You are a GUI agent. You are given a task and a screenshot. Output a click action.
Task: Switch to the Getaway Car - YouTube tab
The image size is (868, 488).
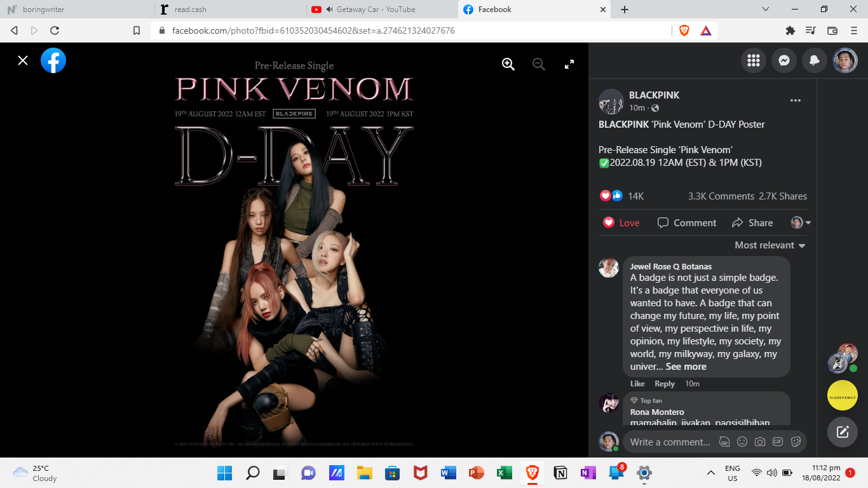tap(381, 10)
